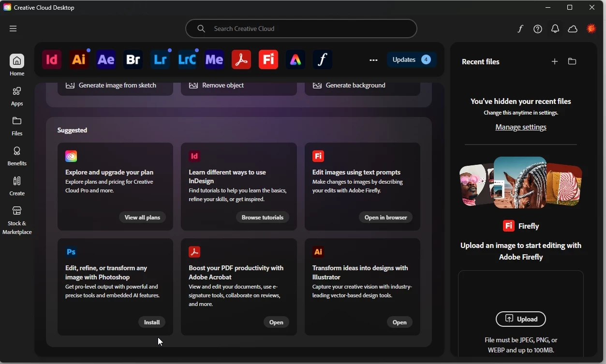Viewport: 606px width, 364px height.
Task: Click the Upload button for Firefly
Action: (x=521, y=319)
